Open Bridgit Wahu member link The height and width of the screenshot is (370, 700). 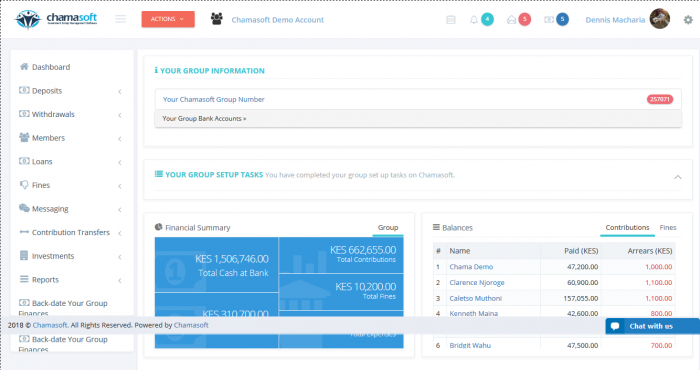pos(470,345)
